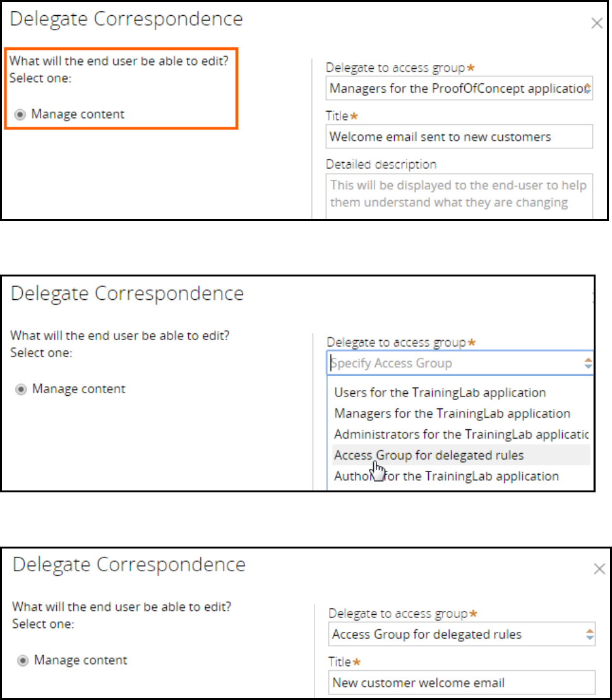Click the Welcome email sent to new customers field
This screenshot has height=700, width=612.
[459, 136]
